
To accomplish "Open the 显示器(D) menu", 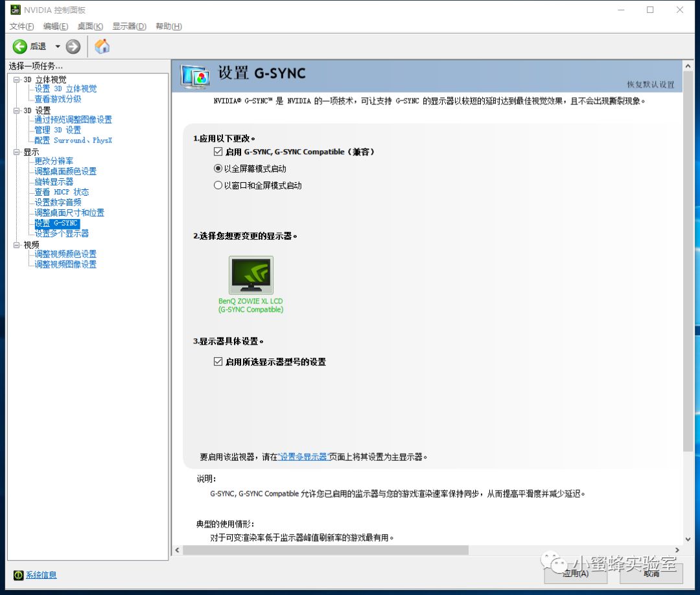I will tap(129, 27).
